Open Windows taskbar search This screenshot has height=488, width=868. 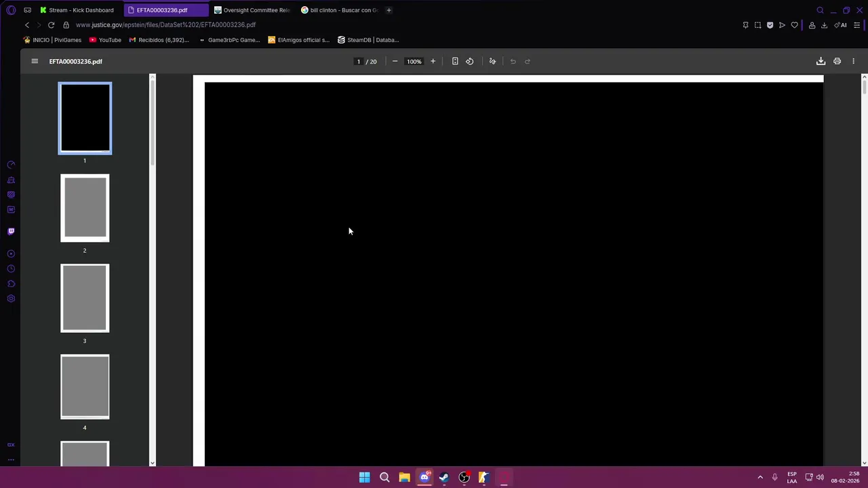(384, 477)
